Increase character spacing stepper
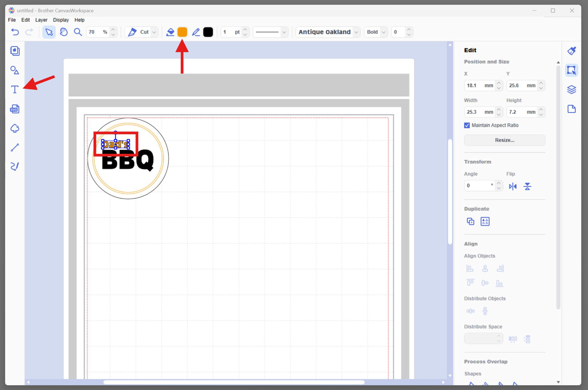Screen dimensions: 588x390 click(409, 29)
